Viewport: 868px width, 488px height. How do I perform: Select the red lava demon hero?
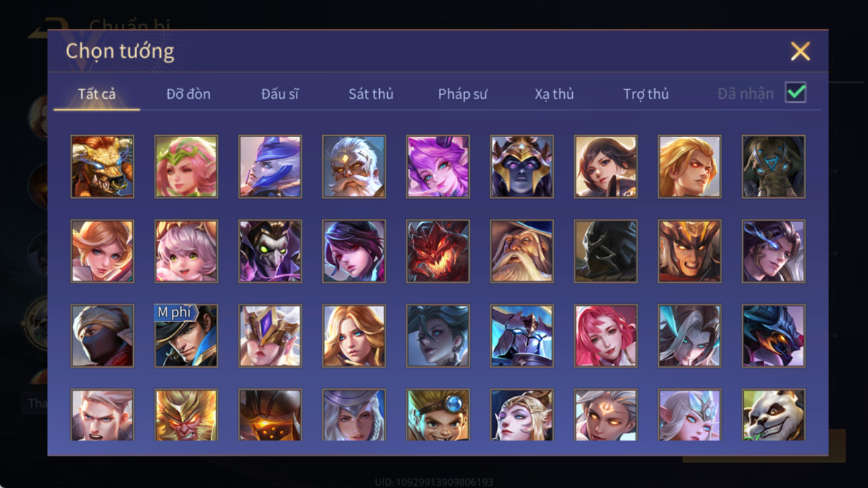click(x=438, y=251)
